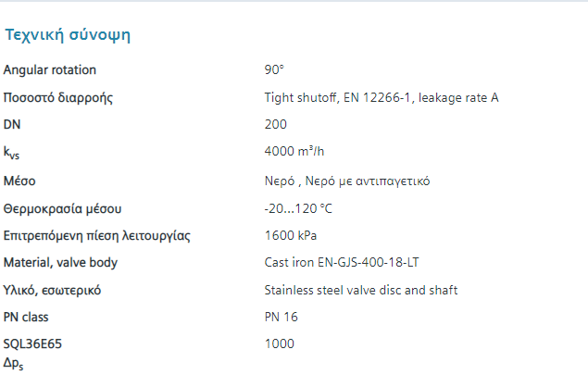Viewport: 588px width, 387px height.
Task: Click the SQL36E65 value 1000
Action: click(x=280, y=343)
